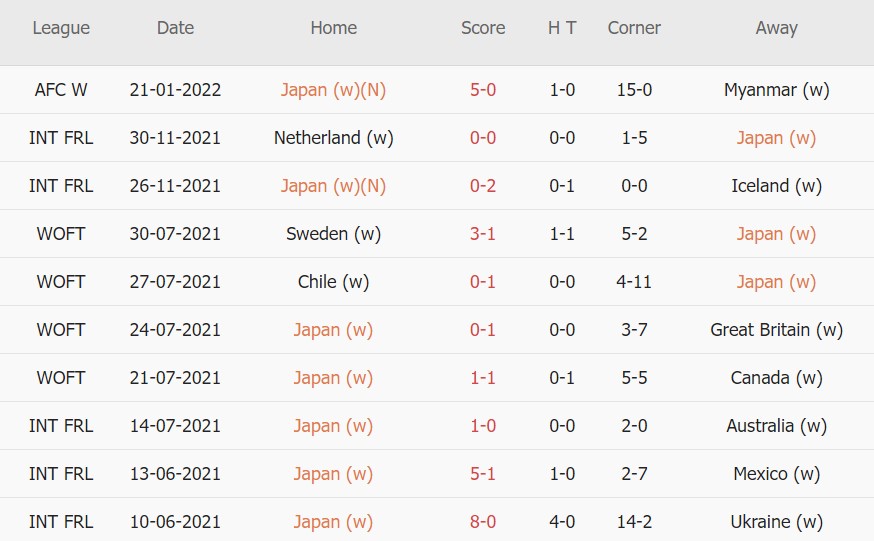
Task: Click the 30-11-2021 match date
Action: [x=175, y=138]
